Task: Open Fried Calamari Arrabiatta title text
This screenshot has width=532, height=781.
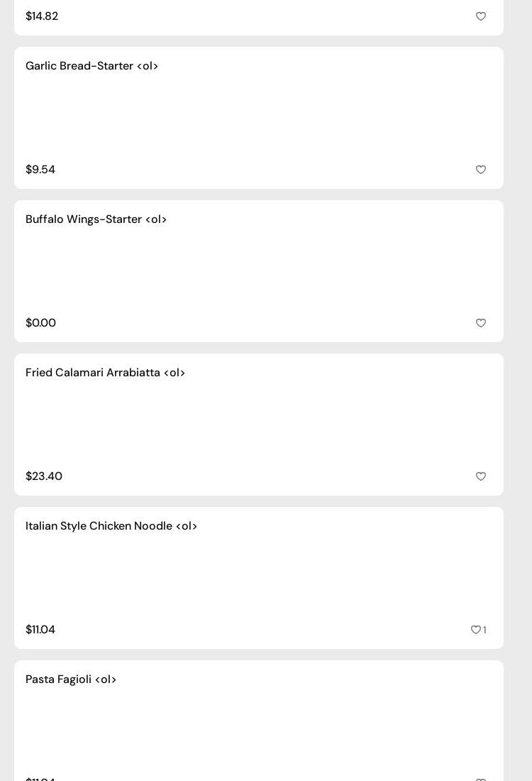Action: [105, 373]
